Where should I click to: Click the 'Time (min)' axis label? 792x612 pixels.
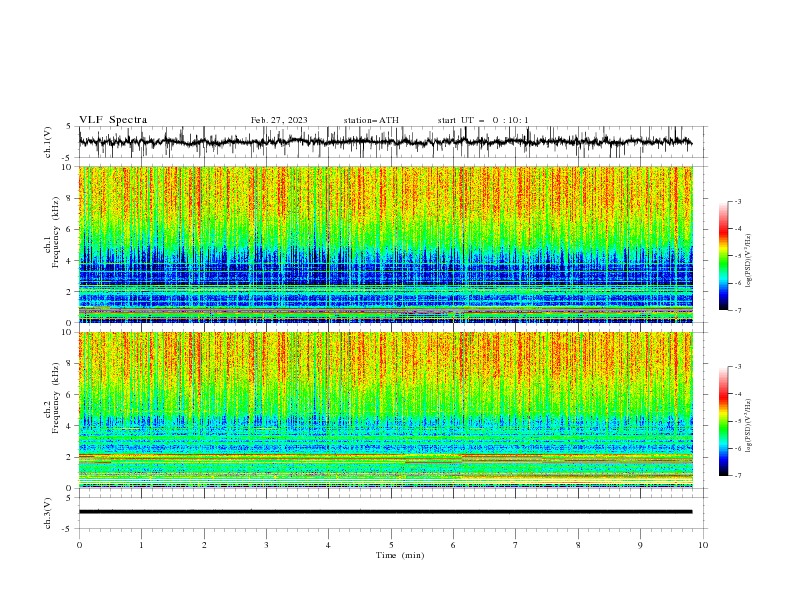(400, 555)
